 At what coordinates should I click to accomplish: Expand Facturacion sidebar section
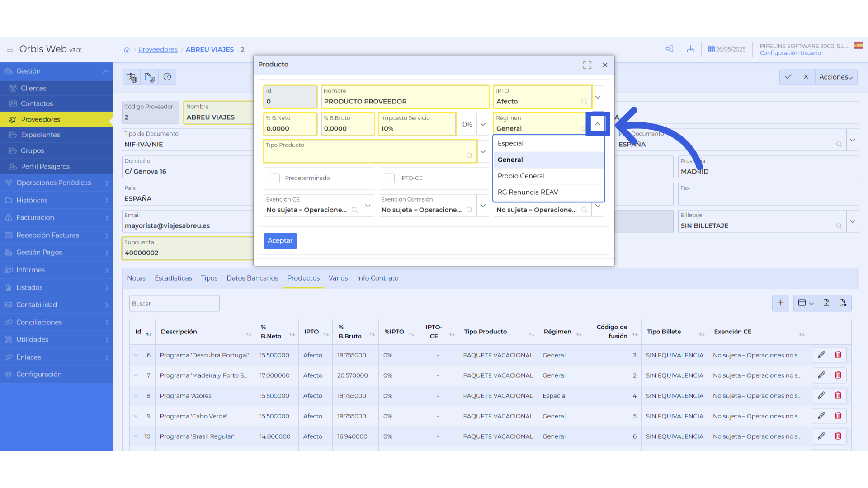(x=57, y=218)
